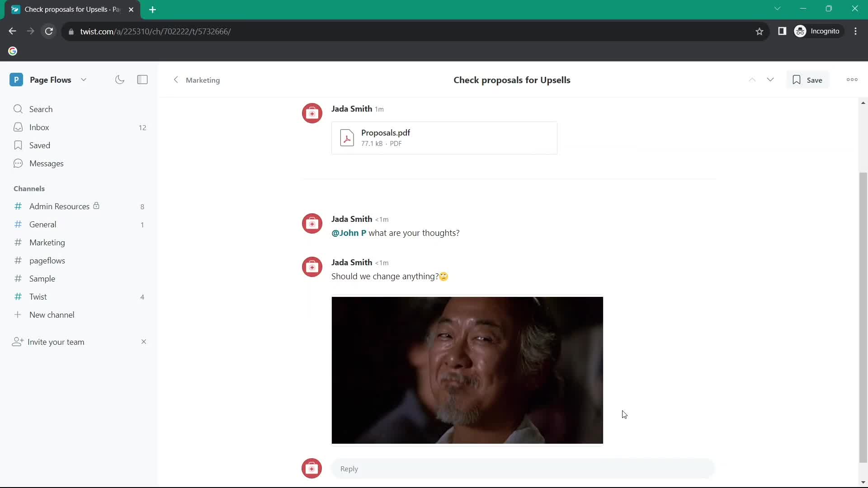Expand the Marketing channel breadcrumb
The width and height of the screenshot is (868, 488).
point(203,80)
